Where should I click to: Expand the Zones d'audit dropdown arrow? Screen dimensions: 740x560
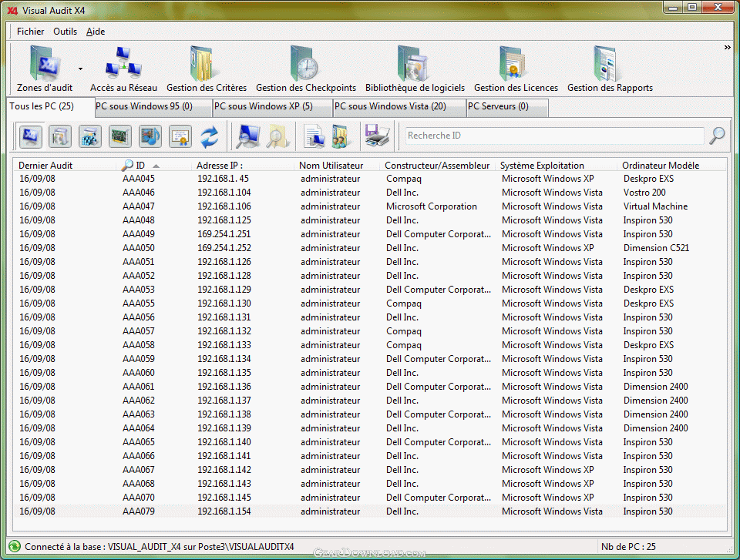point(81,69)
